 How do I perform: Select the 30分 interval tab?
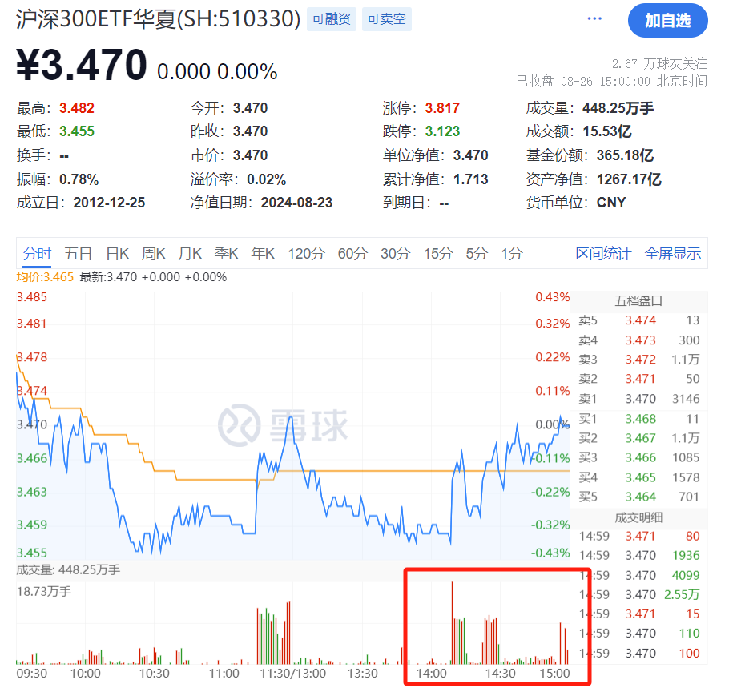pos(395,254)
